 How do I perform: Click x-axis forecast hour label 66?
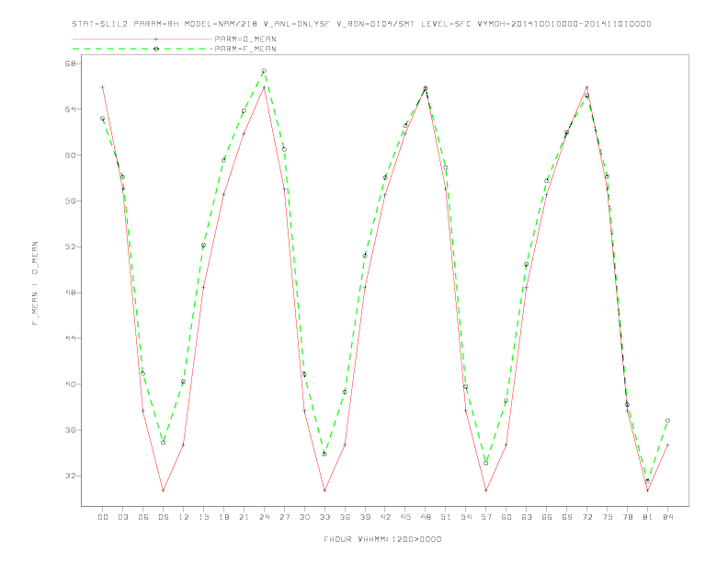[x=547, y=517]
